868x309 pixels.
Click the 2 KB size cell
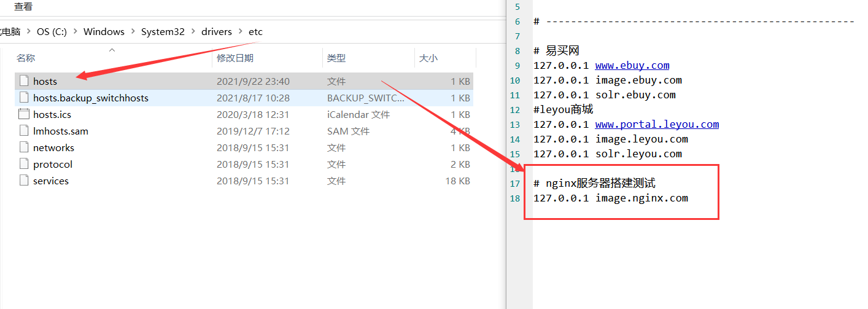460,164
